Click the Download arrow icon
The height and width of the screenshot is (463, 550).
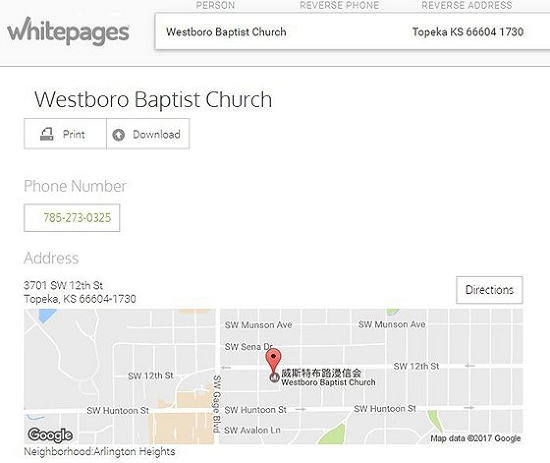[119, 135]
